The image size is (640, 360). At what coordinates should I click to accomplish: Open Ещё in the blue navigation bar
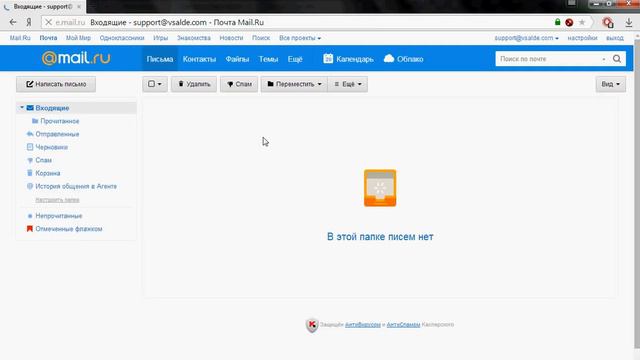tap(295, 59)
